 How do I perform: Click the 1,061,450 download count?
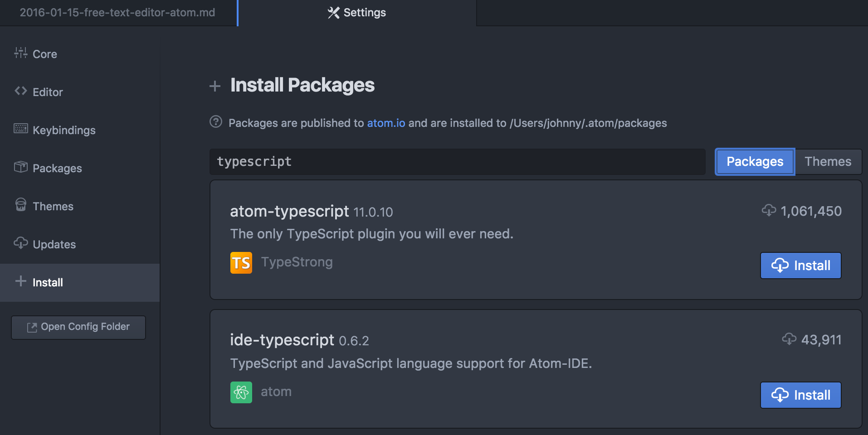click(x=811, y=211)
